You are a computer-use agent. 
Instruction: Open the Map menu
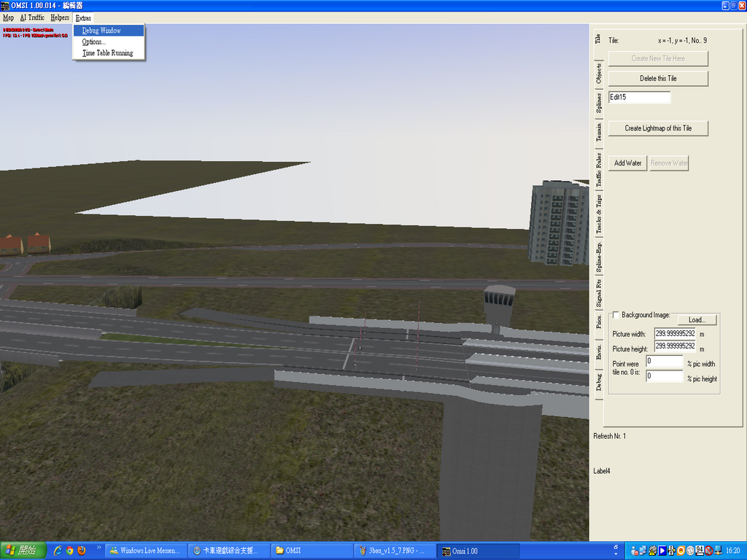point(8,17)
